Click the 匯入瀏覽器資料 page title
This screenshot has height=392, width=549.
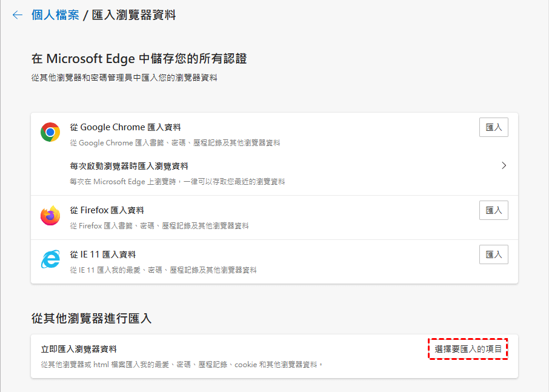click(x=134, y=15)
